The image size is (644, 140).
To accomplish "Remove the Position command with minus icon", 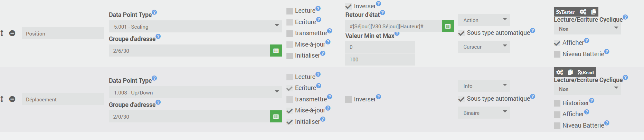I will pos(12,33).
